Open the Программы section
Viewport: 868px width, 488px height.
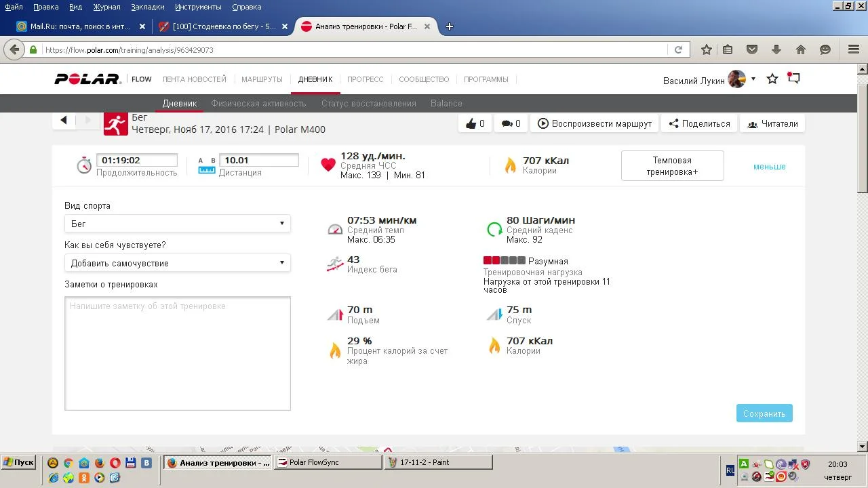pyautogui.click(x=486, y=79)
